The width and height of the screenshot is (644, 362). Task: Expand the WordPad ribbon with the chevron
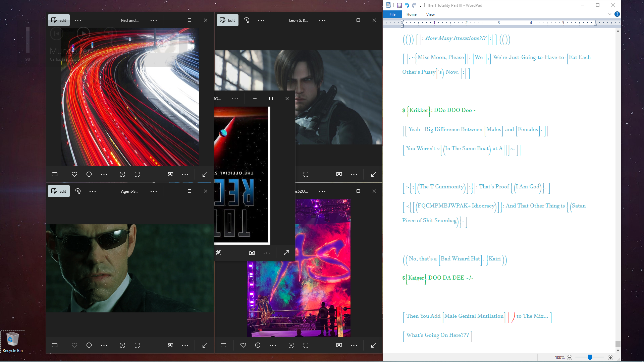(x=610, y=14)
